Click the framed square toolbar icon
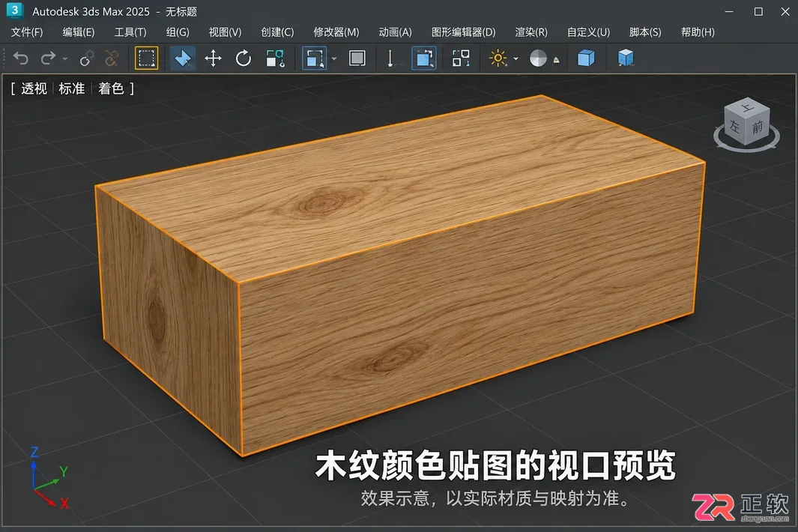 tap(357, 58)
